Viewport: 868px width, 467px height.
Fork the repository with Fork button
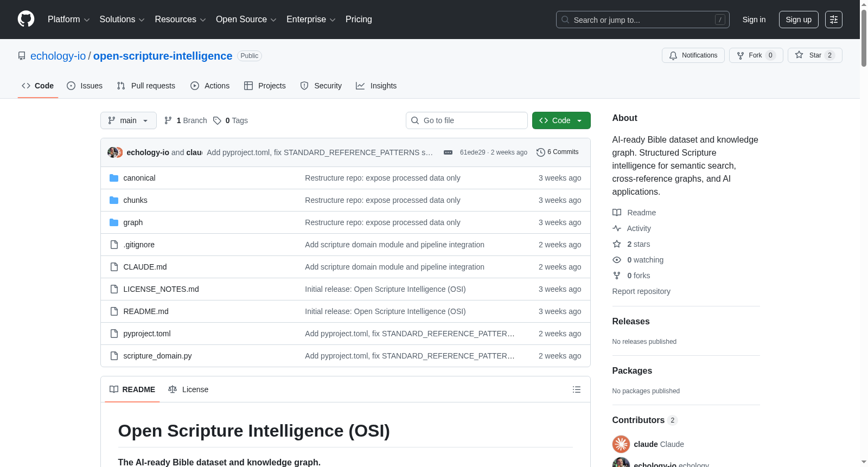[756, 55]
